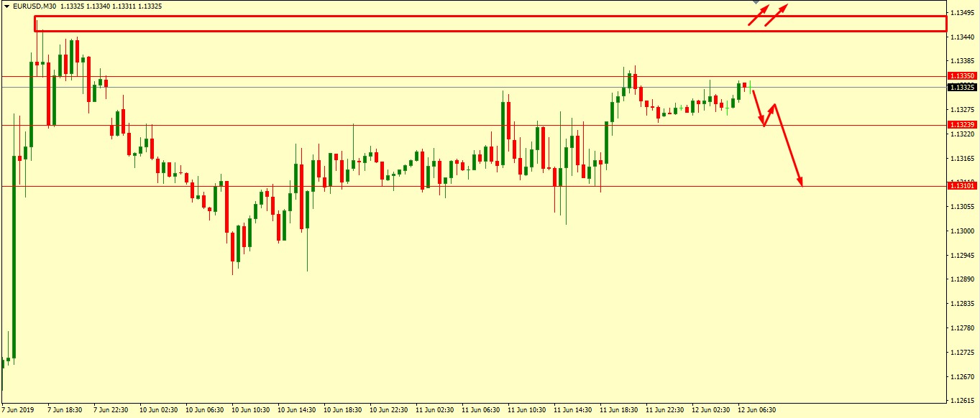
Task: Click the 11 Jun 18:30 time label
Action: [618, 410]
